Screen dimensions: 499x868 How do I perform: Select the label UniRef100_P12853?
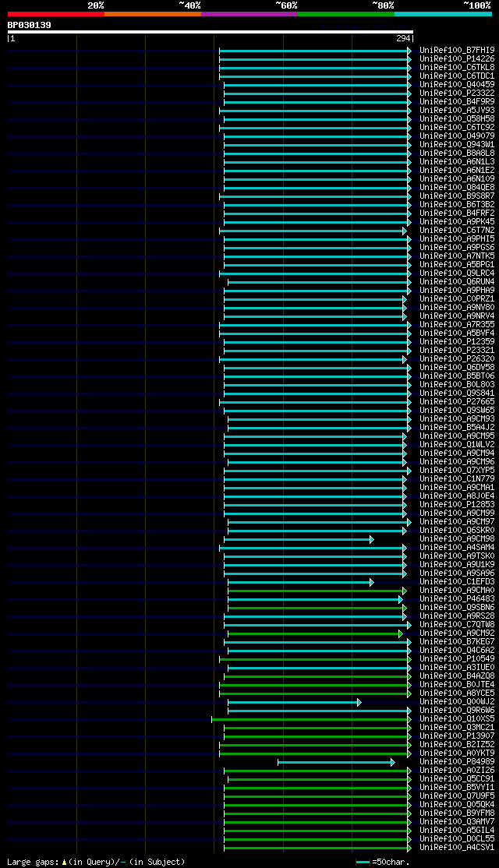click(x=457, y=505)
